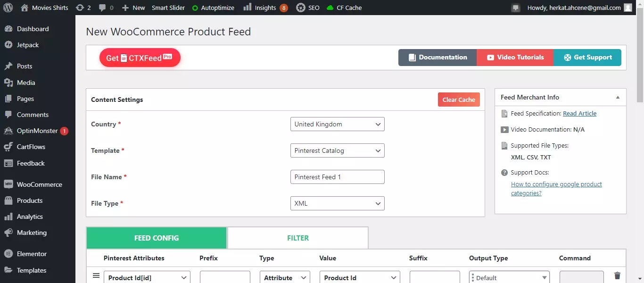Click the Clear Cache button
644x283 pixels.
point(459,100)
